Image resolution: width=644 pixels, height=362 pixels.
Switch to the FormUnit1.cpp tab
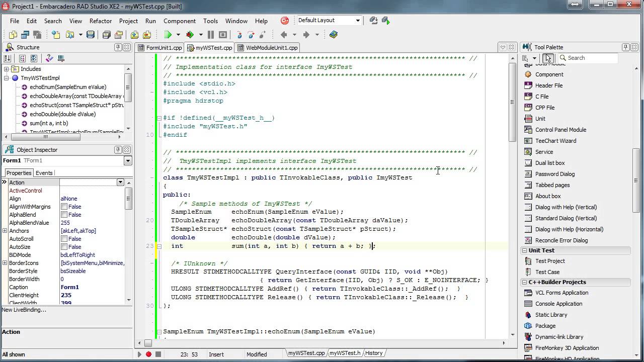pyautogui.click(x=160, y=48)
